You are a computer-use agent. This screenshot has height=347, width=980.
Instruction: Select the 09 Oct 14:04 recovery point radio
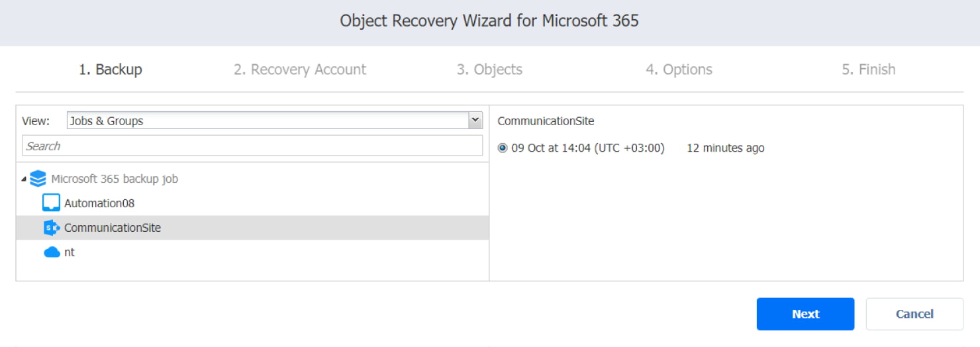click(503, 148)
